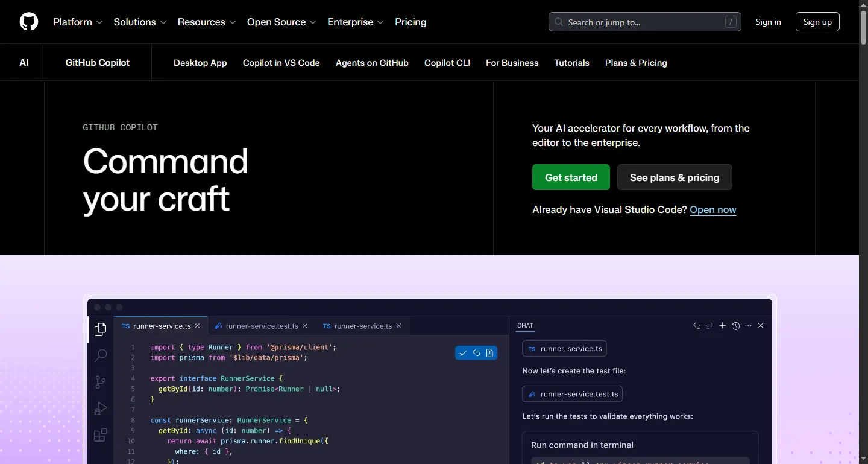Viewport: 868px width, 464px height.
Task: Expand the Enterprise dropdown menu
Action: click(x=356, y=22)
